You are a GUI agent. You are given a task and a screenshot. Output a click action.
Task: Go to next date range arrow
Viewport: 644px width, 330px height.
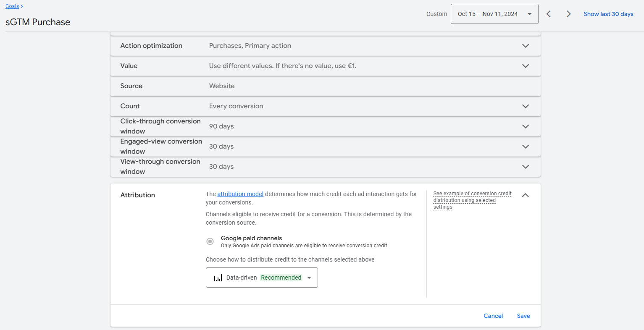[x=568, y=14]
